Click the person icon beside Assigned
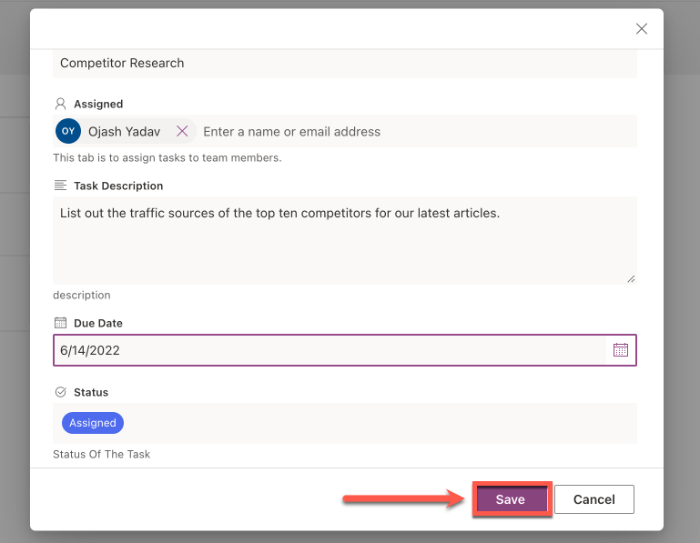The image size is (700, 543). click(61, 104)
